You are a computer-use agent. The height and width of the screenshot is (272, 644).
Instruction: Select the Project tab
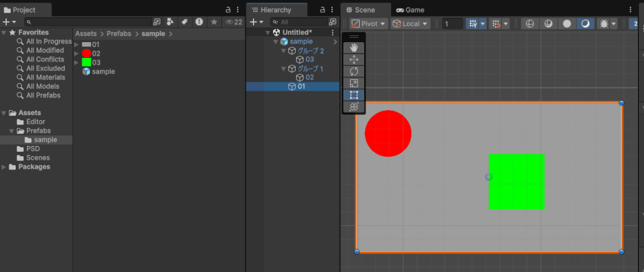[26, 10]
